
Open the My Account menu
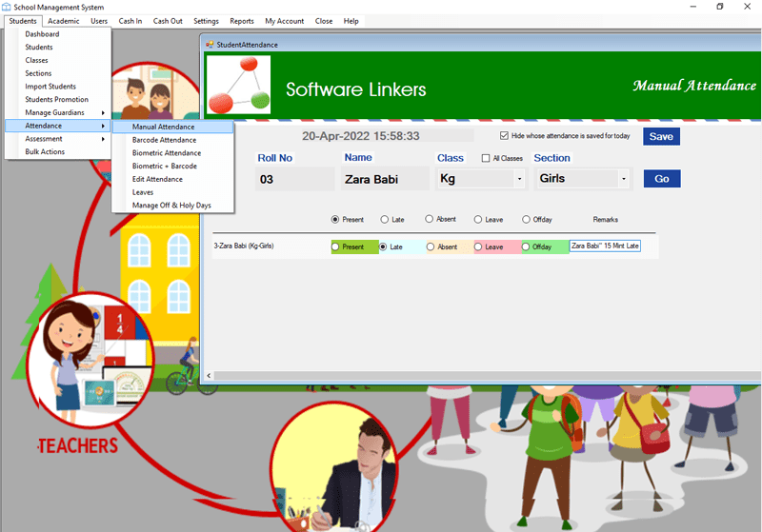(x=284, y=21)
